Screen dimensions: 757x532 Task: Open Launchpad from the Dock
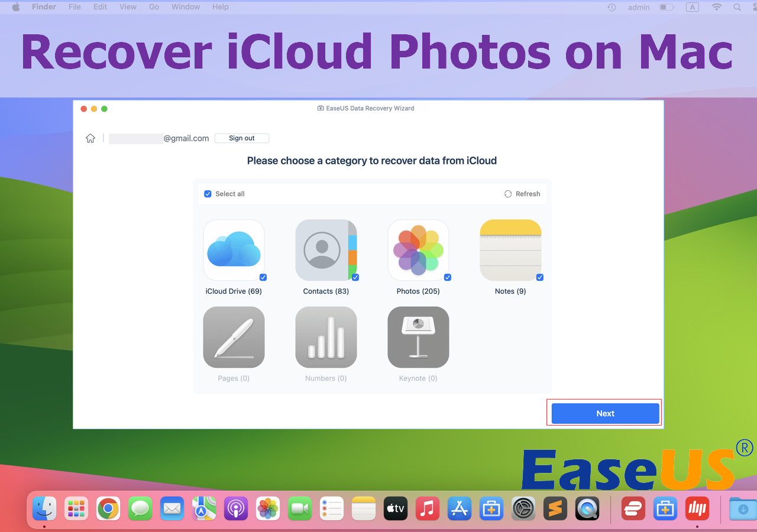[x=76, y=508]
